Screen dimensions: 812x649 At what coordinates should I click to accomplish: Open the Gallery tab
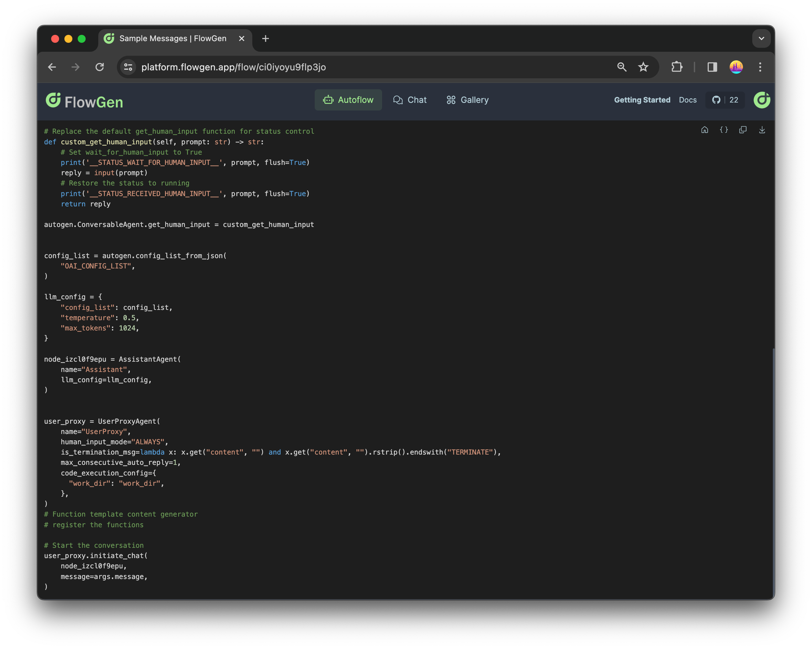click(x=467, y=100)
